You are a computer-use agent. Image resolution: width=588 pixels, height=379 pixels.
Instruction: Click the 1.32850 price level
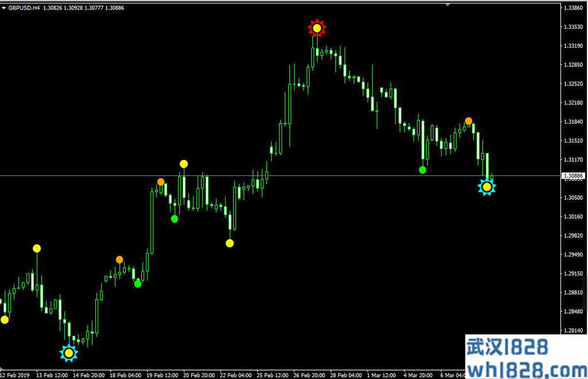(573, 65)
